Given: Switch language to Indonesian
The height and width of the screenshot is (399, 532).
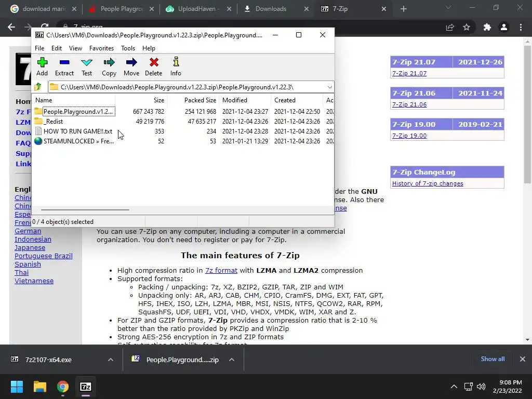Looking at the screenshot, I should [33, 239].
